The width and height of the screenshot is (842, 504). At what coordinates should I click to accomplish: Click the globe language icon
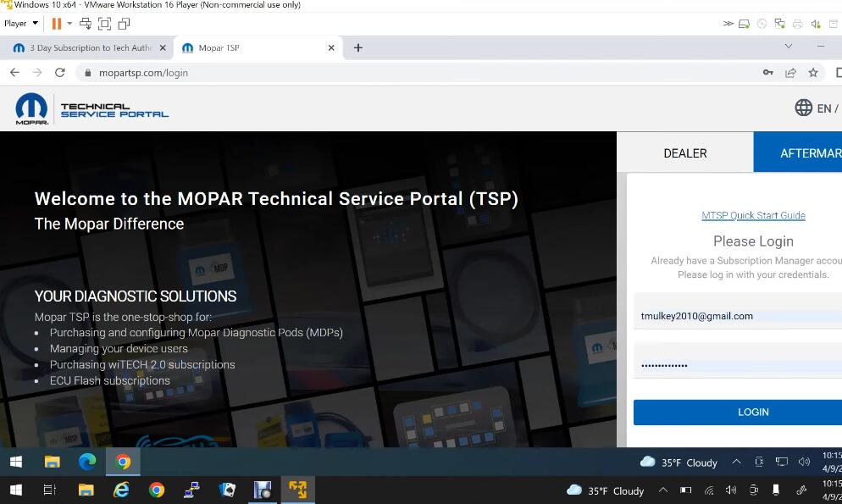coord(803,108)
